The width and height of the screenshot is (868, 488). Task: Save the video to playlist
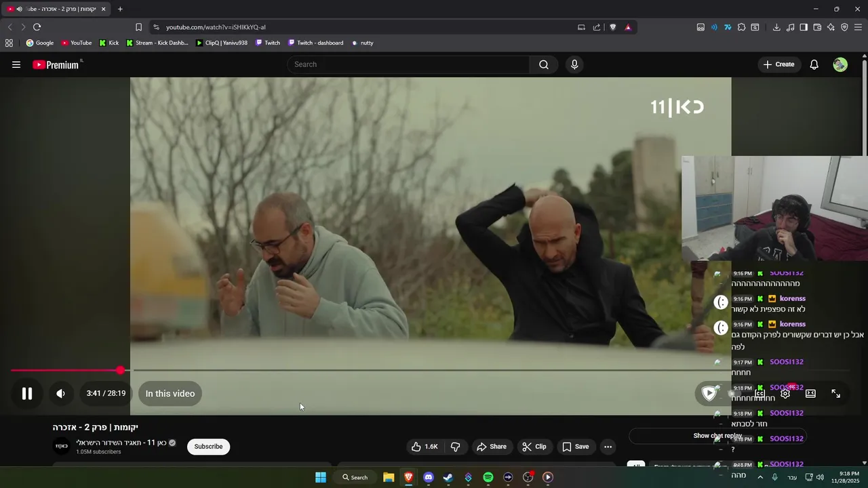point(576,447)
